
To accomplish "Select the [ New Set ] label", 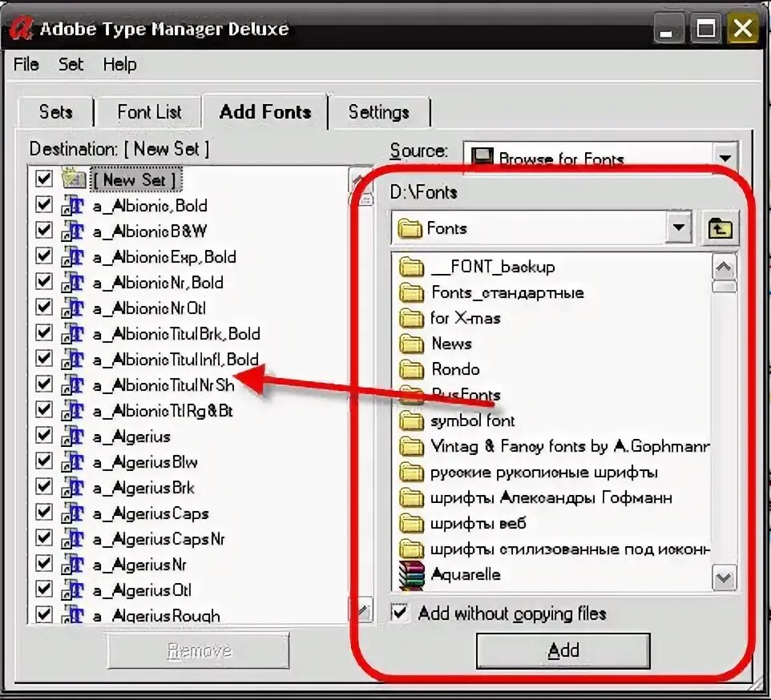I will (x=135, y=179).
